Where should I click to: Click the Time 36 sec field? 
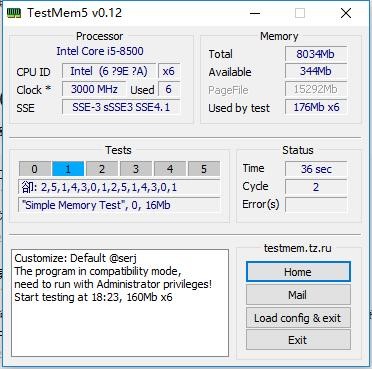coord(316,169)
